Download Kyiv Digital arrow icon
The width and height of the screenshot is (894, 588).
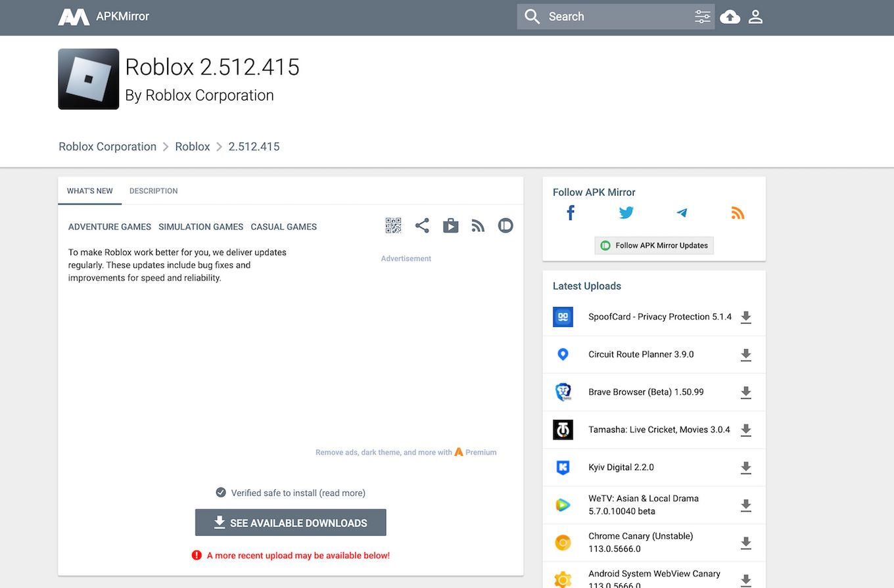point(746,468)
